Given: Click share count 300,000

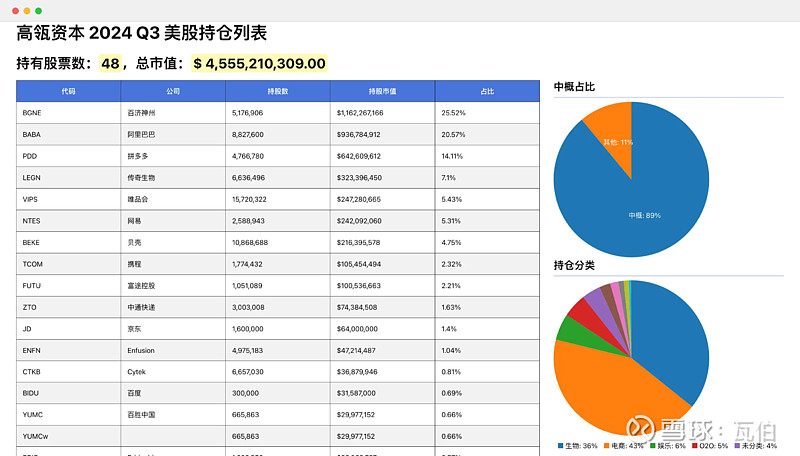Looking at the screenshot, I should click(x=245, y=393).
